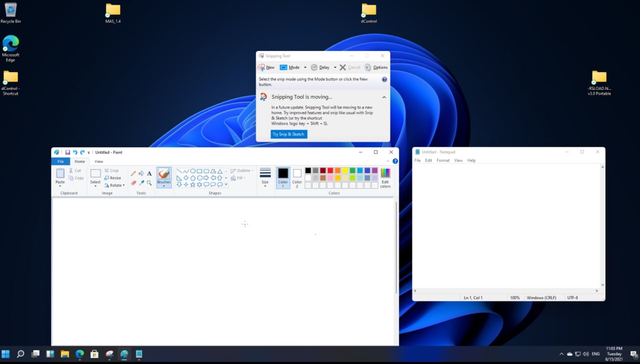Open Microsoft Store from taskbar
The image size is (640, 364).
tap(94, 354)
